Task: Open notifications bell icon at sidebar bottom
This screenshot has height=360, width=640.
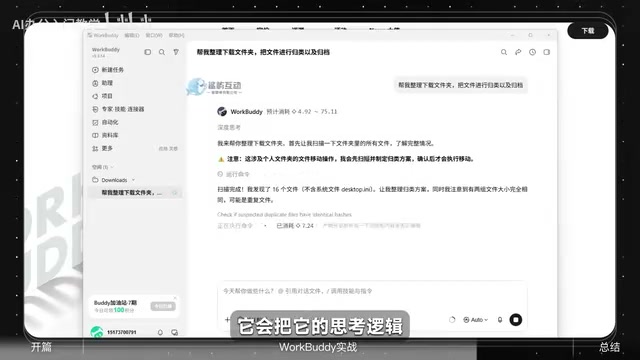Action: point(160,332)
